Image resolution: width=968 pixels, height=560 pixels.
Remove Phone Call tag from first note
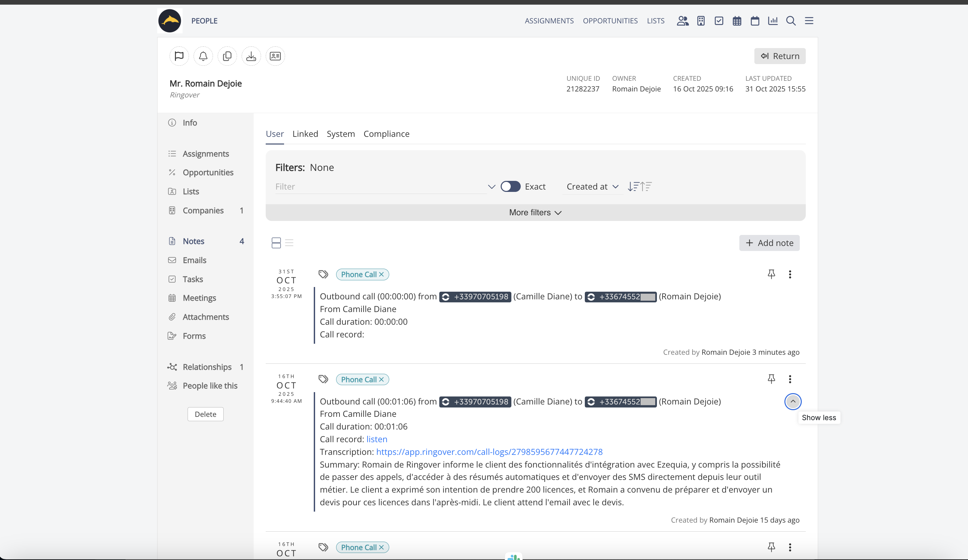(382, 274)
